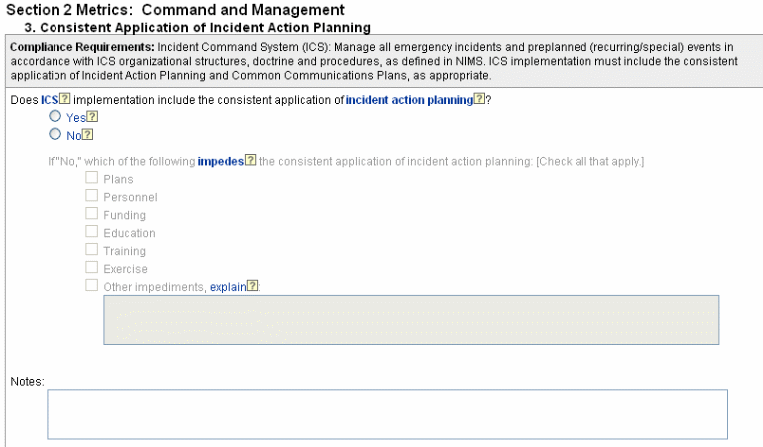Open the help icon after impedes
The height and width of the screenshot is (447, 763).
pos(251,161)
